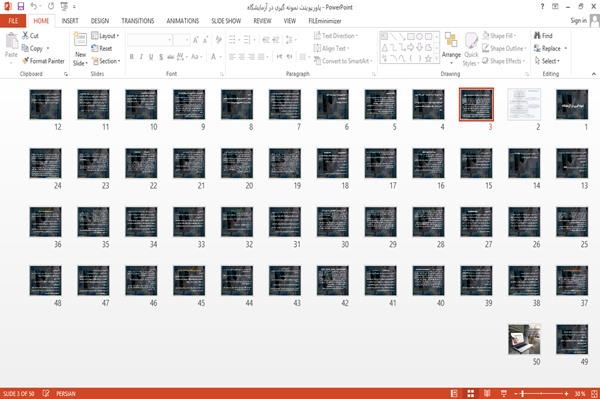Image resolution: width=600 pixels, height=399 pixels.
Task: Open Ribbon Display Options button
Action: click(555, 7)
